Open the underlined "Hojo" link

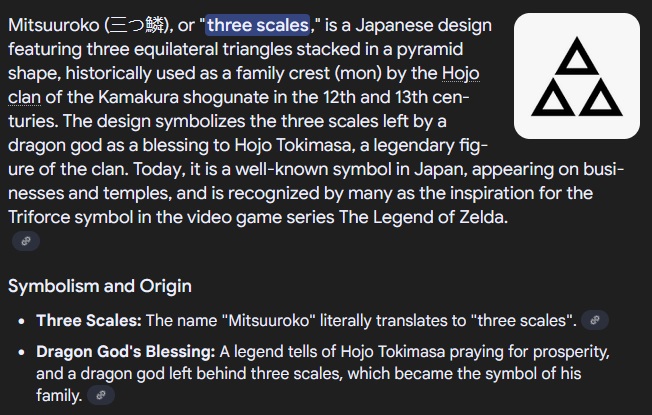click(x=461, y=73)
